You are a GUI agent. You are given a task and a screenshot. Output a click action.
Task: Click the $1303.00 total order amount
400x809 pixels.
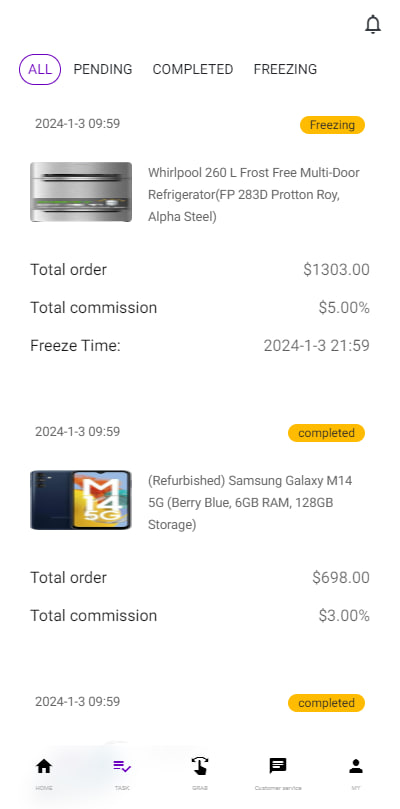pyautogui.click(x=337, y=270)
